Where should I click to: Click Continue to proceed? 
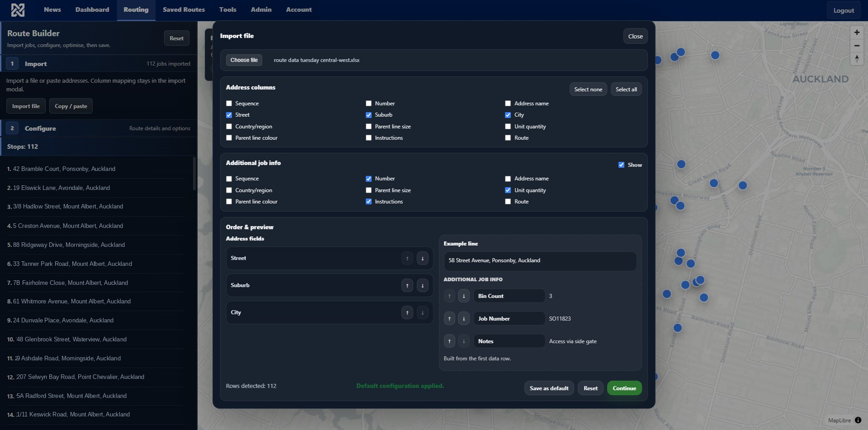point(624,388)
